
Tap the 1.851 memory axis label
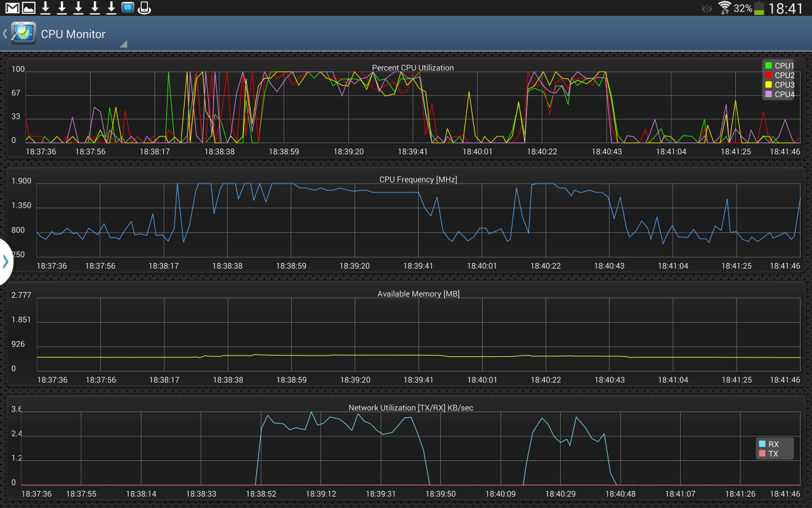click(x=21, y=319)
